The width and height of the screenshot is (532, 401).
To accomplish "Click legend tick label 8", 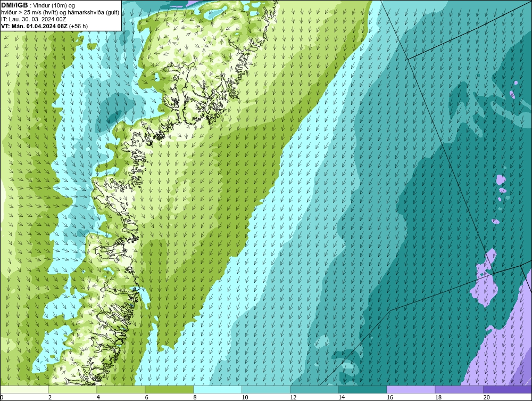I will click(x=195, y=397).
